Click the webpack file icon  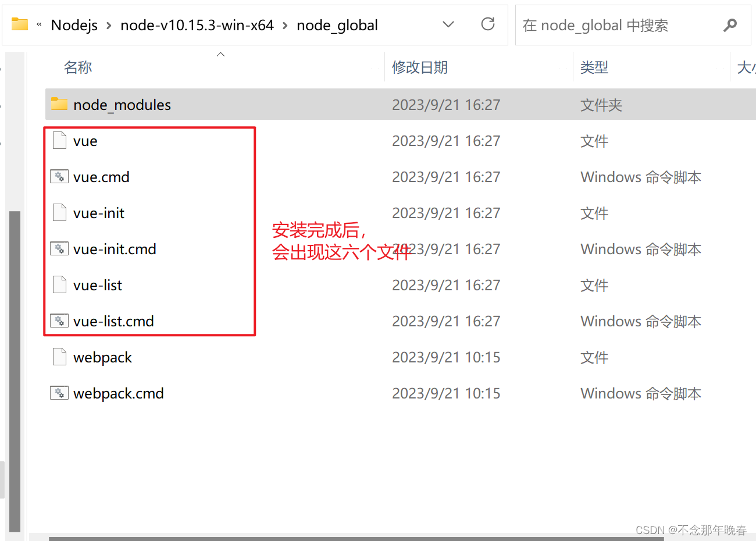point(59,357)
